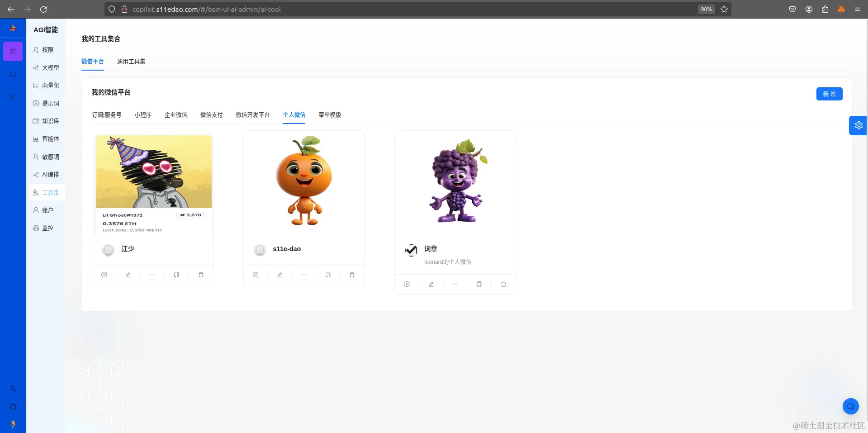This screenshot has height=433, width=868.
Task: Open 小程序 tab
Action: pos(143,115)
